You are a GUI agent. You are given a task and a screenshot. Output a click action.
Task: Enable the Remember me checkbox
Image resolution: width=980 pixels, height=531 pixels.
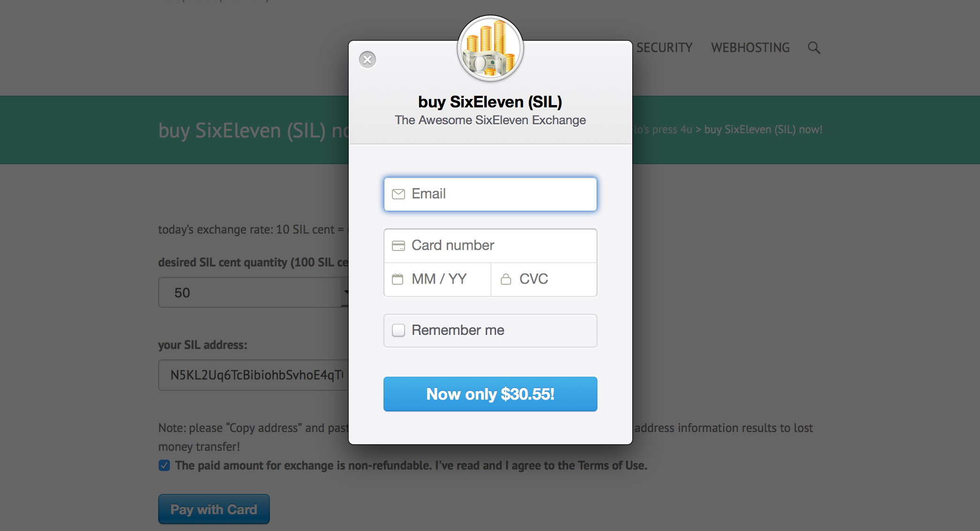coord(398,330)
